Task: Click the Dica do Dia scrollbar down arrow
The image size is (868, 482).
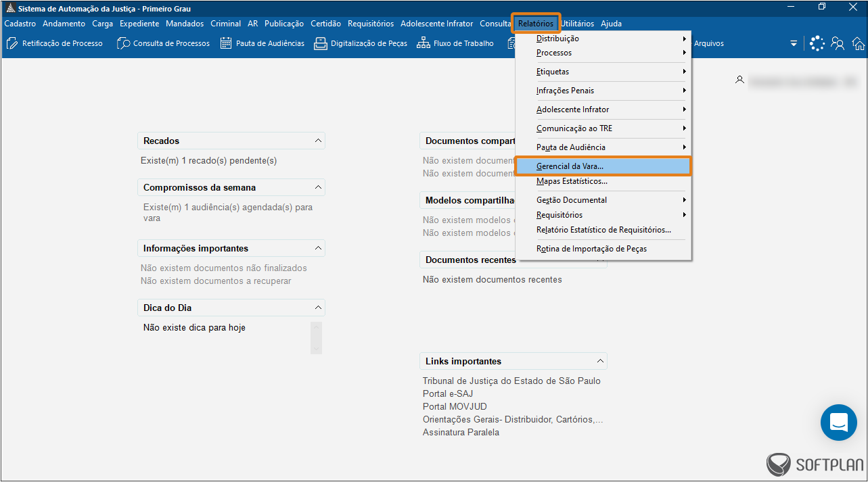Action: click(316, 349)
